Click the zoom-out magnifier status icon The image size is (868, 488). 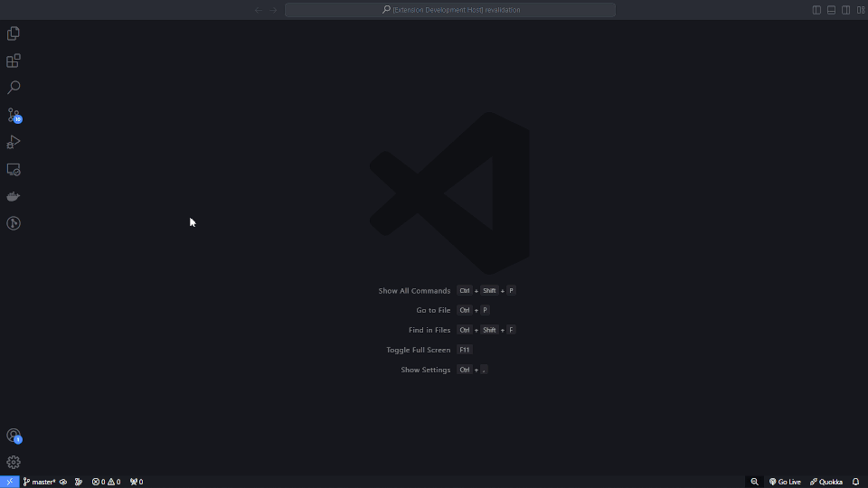(x=754, y=482)
